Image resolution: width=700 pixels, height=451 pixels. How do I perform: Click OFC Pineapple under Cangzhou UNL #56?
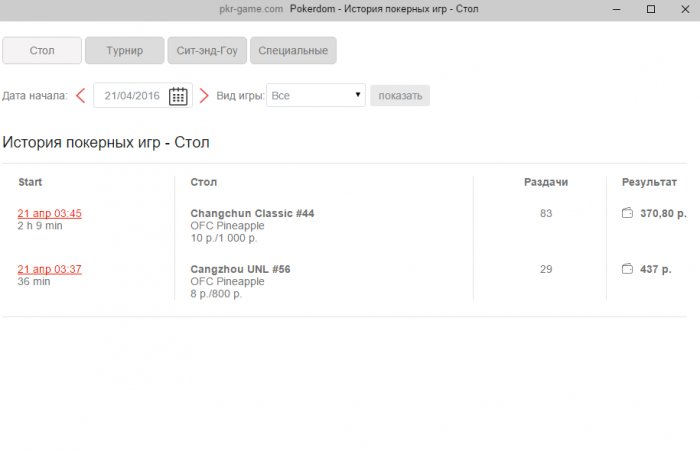coord(227,282)
